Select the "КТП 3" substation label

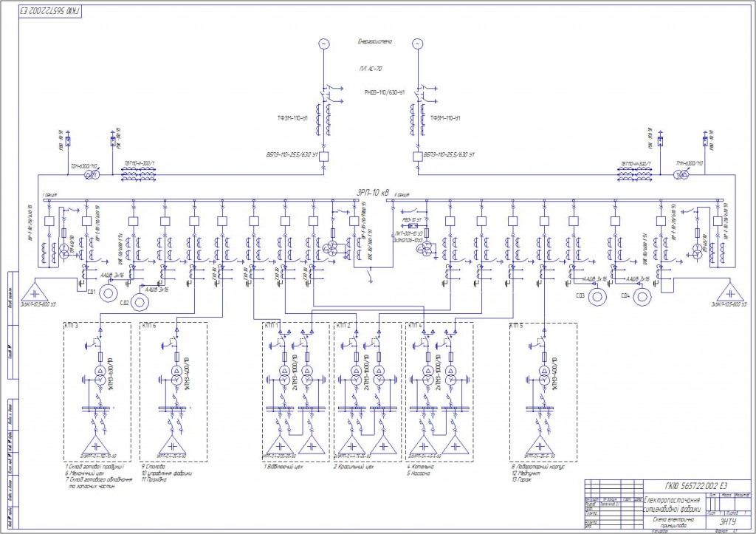pyautogui.click(x=72, y=326)
